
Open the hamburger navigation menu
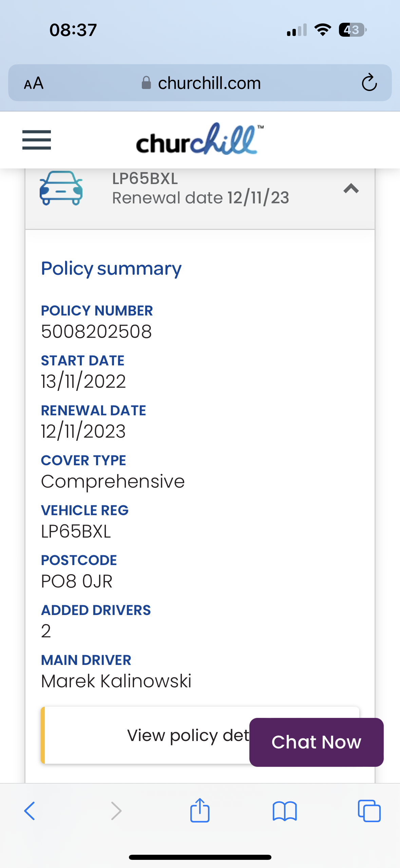37,140
